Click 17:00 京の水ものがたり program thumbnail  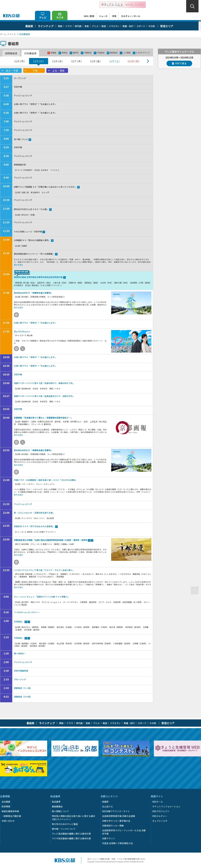(131, 303)
